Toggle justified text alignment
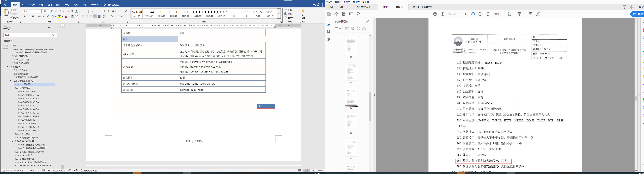This screenshot has width=644, height=174. pos(95,17)
